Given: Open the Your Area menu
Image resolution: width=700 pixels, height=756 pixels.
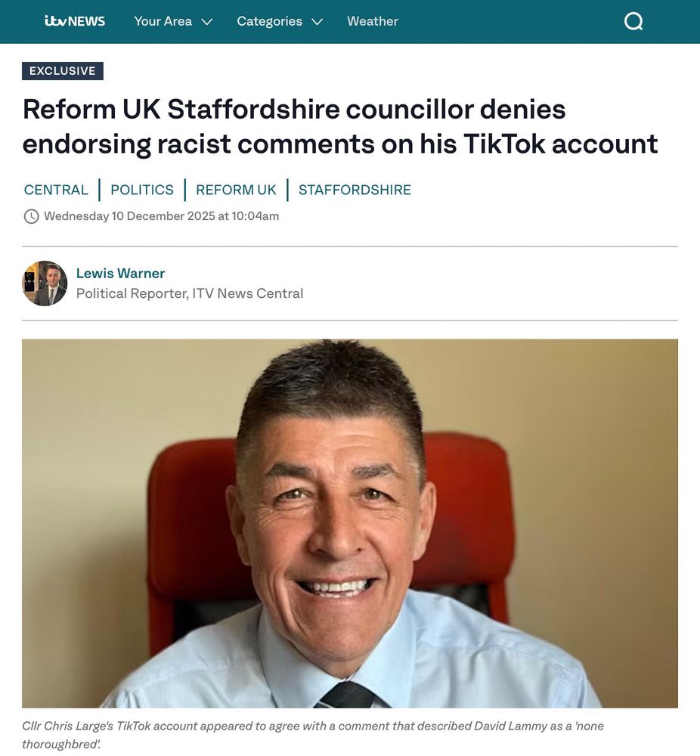Looking at the screenshot, I should [173, 21].
